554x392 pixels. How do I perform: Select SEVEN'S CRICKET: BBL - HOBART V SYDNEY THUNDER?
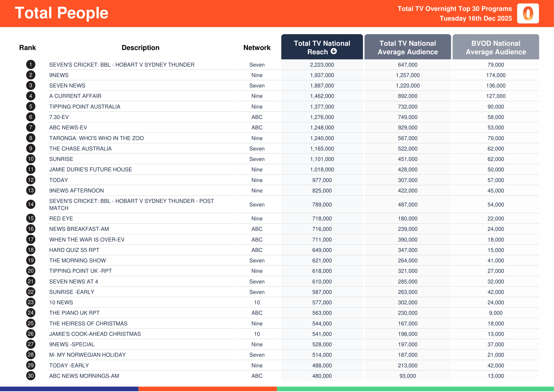(x=121, y=65)
